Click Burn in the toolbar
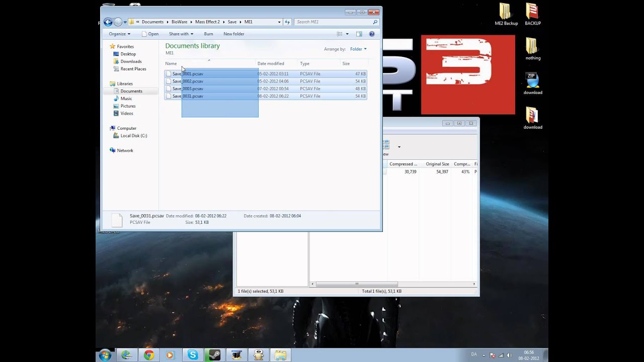This screenshot has width=644, height=362. pos(208,34)
